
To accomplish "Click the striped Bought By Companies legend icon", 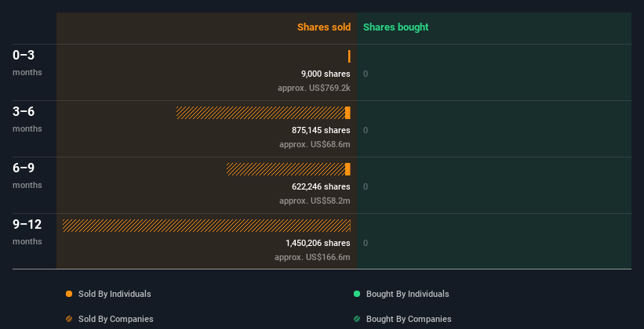I will pyautogui.click(x=357, y=319).
